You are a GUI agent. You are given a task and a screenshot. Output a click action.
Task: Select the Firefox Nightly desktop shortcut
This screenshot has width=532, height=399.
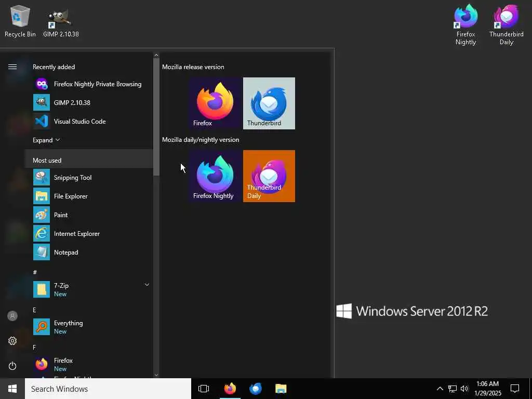(x=465, y=24)
